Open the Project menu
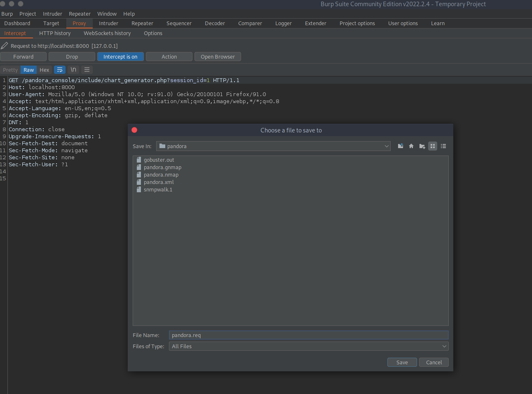532x394 pixels. (28, 14)
